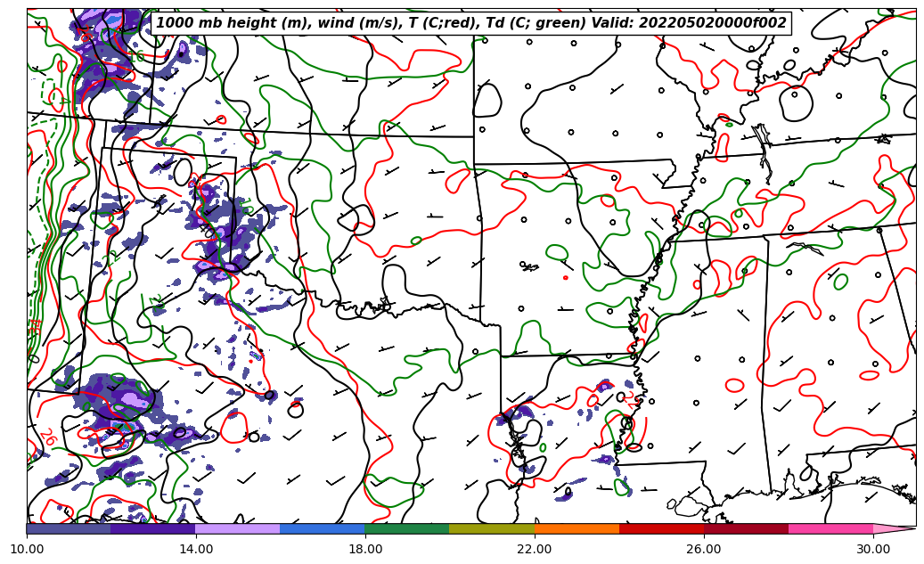Click the slate-blue 10–12 colorbar segment
The height and width of the screenshot is (564, 924).
[69, 528]
